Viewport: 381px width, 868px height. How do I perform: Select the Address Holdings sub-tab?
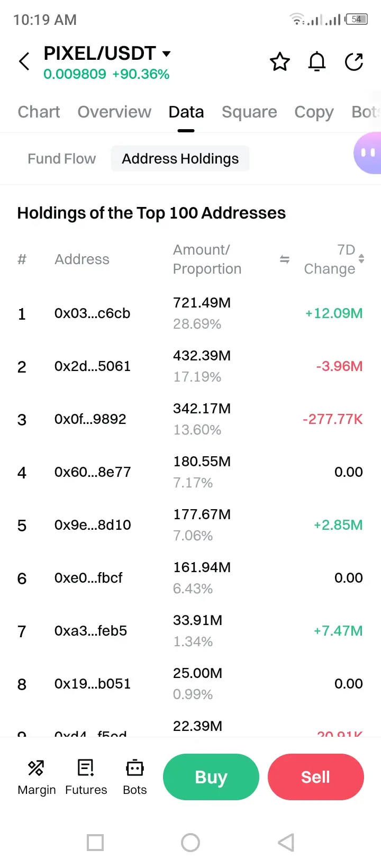coord(180,159)
